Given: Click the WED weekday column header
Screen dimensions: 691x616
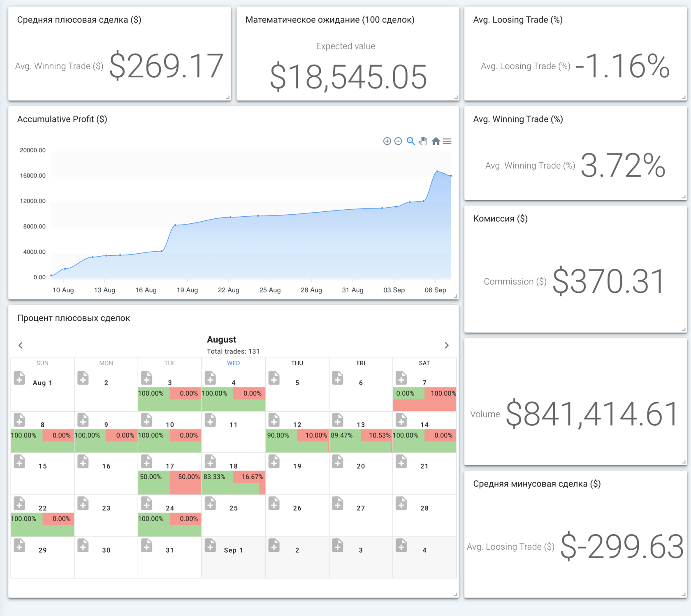Looking at the screenshot, I should point(233,363).
